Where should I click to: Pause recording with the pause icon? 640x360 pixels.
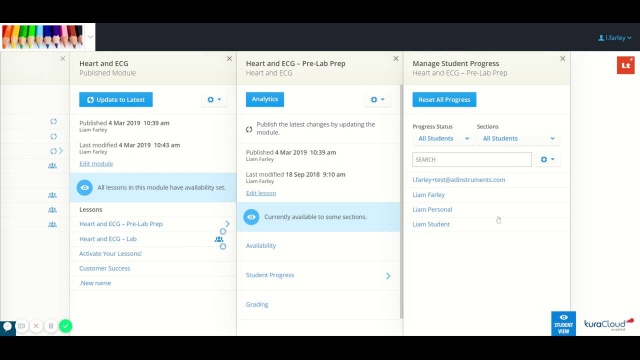coord(51,326)
